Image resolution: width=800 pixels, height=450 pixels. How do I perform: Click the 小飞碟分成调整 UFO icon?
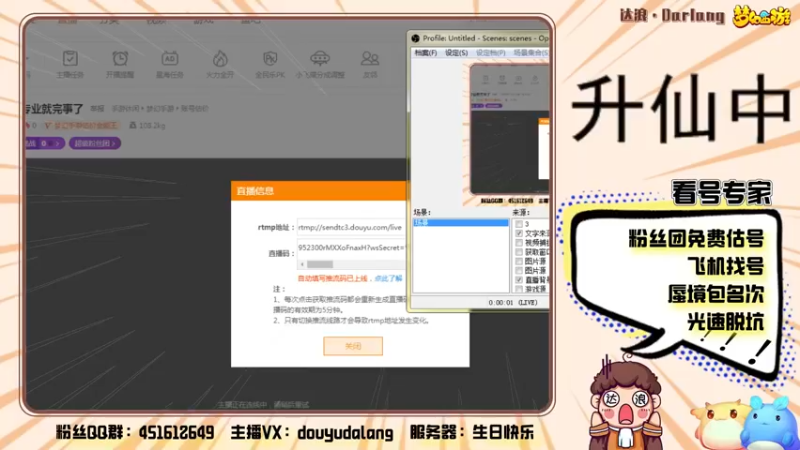(320, 59)
